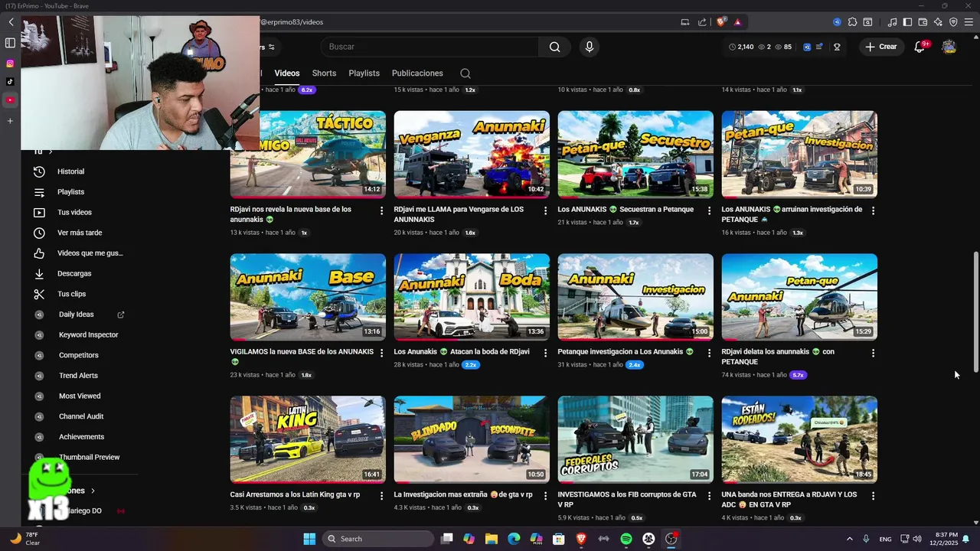
Task: Open options for 'RDjavi me LLAMA para Vengarse' video
Action: pos(545,210)
